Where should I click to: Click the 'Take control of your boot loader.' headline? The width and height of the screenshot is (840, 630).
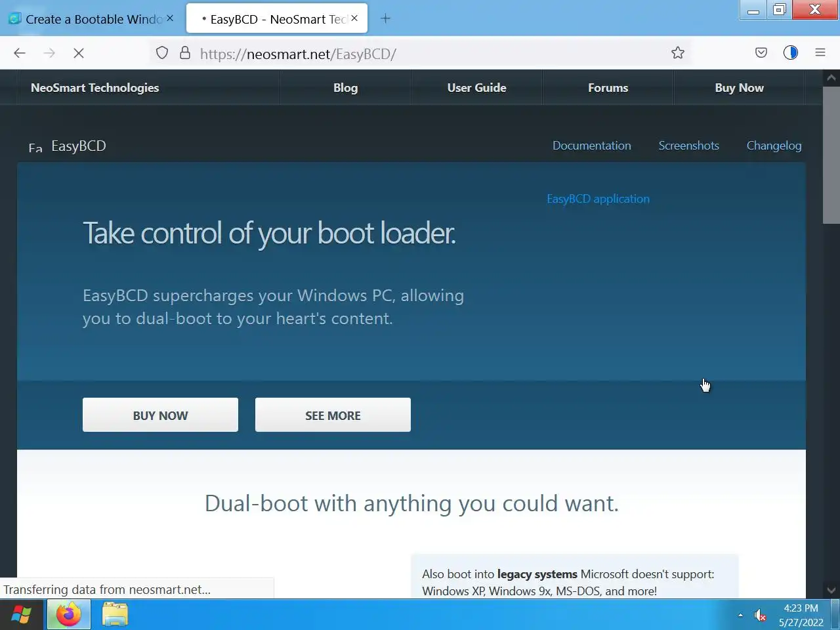pos(269,233)
